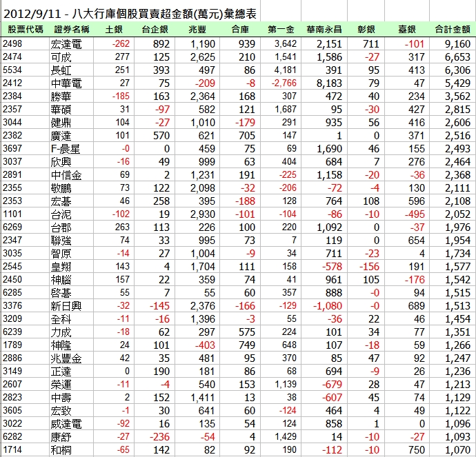Image resolution: width=476 pixels, height=457 pixels.
Task: Click 2,930 in the 台泥 row
Action: pyautogui.click(x=203, y=214)
